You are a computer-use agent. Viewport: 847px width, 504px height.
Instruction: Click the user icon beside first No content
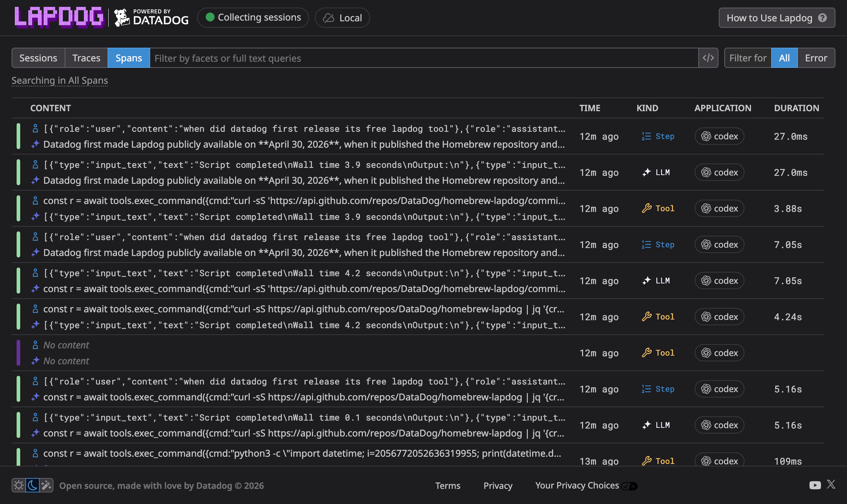pos(35,345)
